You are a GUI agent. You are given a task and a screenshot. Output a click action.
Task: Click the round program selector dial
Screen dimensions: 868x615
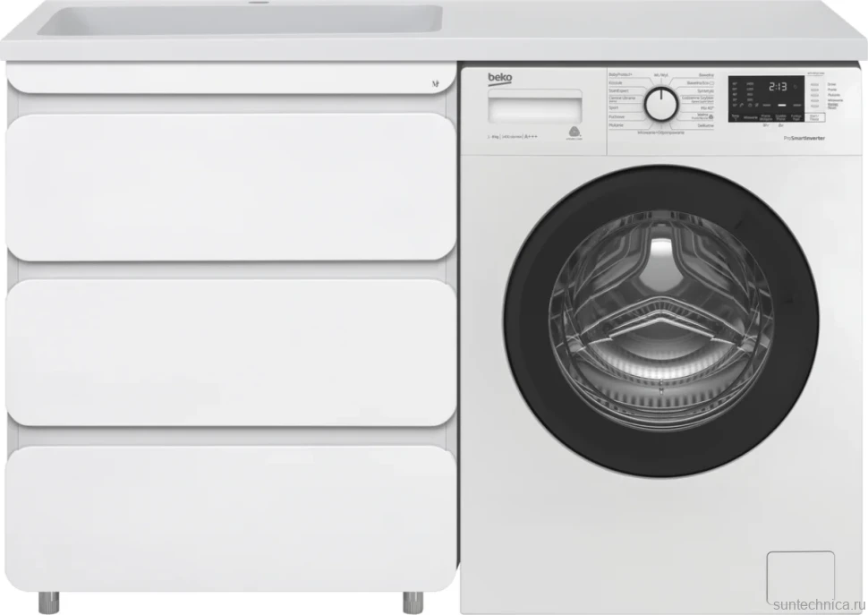pyautogui.click(x=661, y=104)
